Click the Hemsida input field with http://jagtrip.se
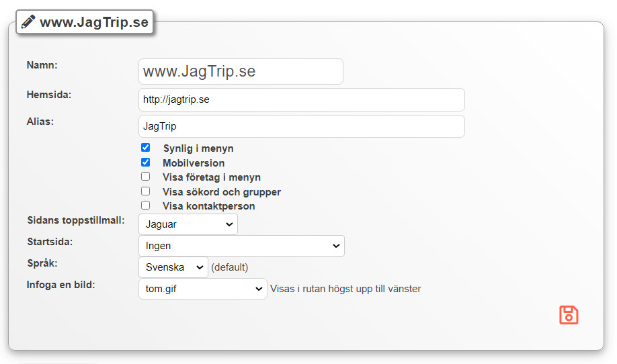 (301, 99)
